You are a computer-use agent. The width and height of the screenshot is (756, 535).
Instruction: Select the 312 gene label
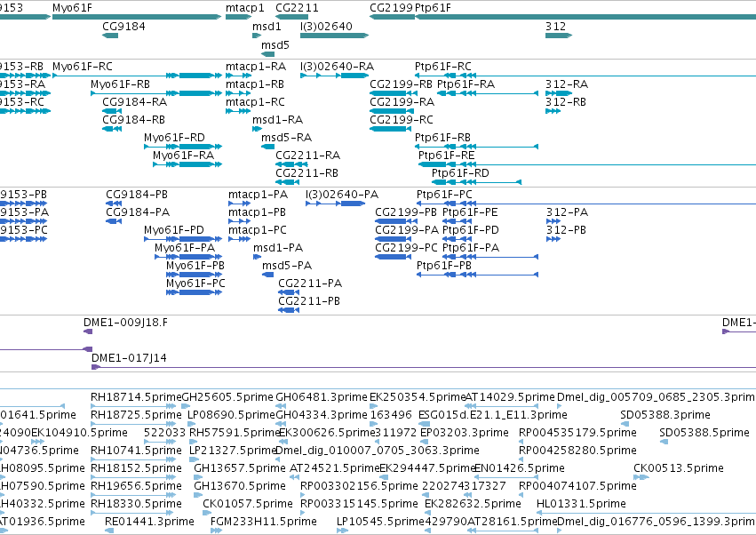[555, 26]
